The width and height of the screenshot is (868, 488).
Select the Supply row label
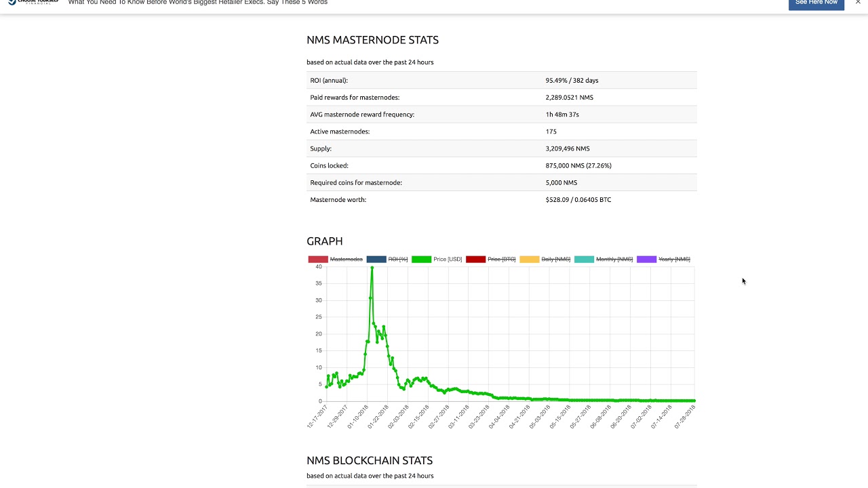pos(321,148)
